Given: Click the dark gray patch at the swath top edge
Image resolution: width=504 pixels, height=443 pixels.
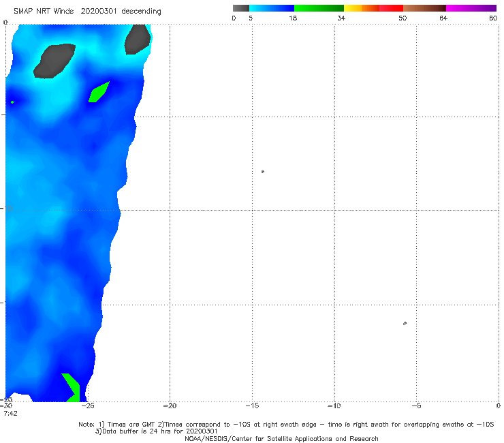Looking at the screenshot, I should [138, 40].
